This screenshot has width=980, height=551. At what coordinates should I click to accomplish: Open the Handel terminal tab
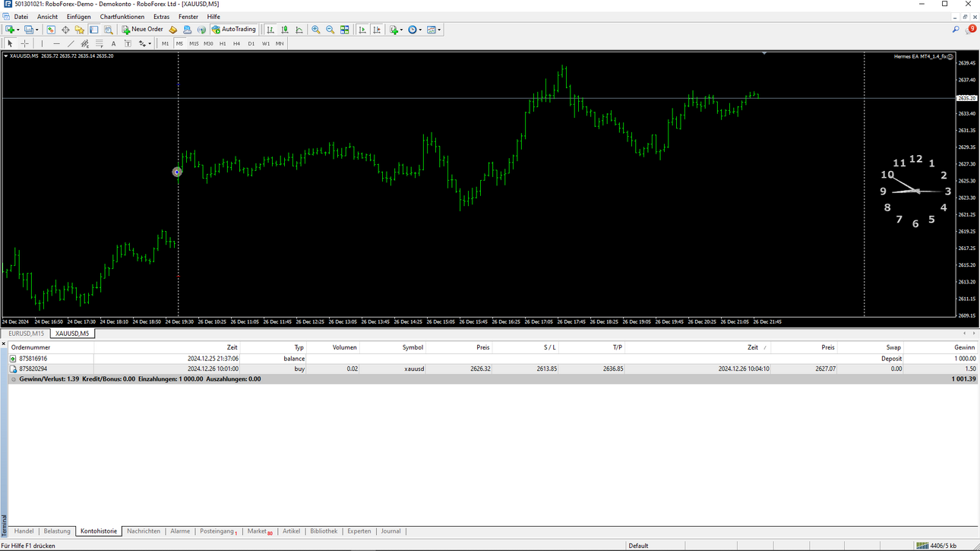coord(24,531)
